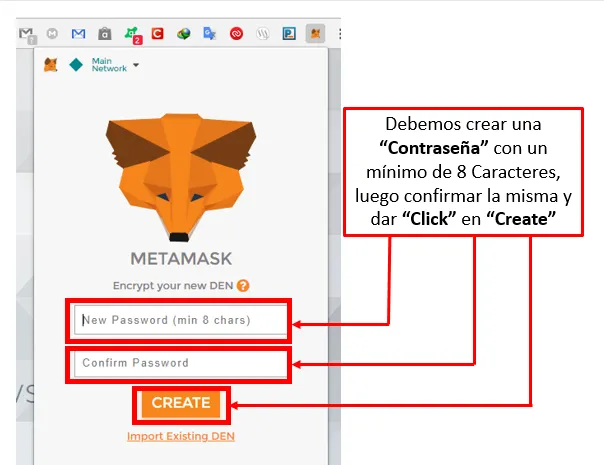The height and width of the screenshot is (465, 604).
Task: Click the Amazon shopping bag extension icon
Action: tap(104, 34)
